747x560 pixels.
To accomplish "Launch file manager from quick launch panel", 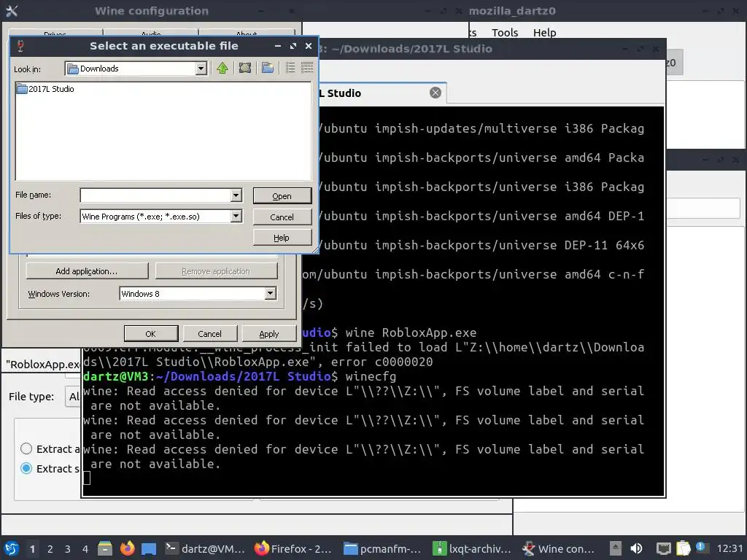I will [x=105, y=548].
